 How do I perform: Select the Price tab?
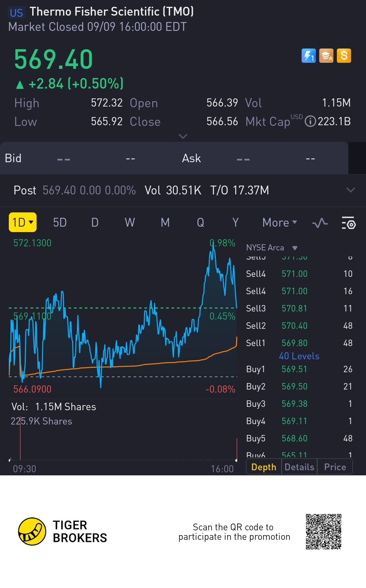point(335,467)
